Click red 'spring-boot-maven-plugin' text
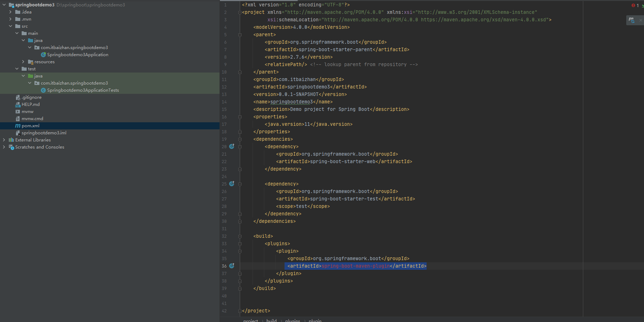This screenshot has width=644, height=322. [356, 266]
